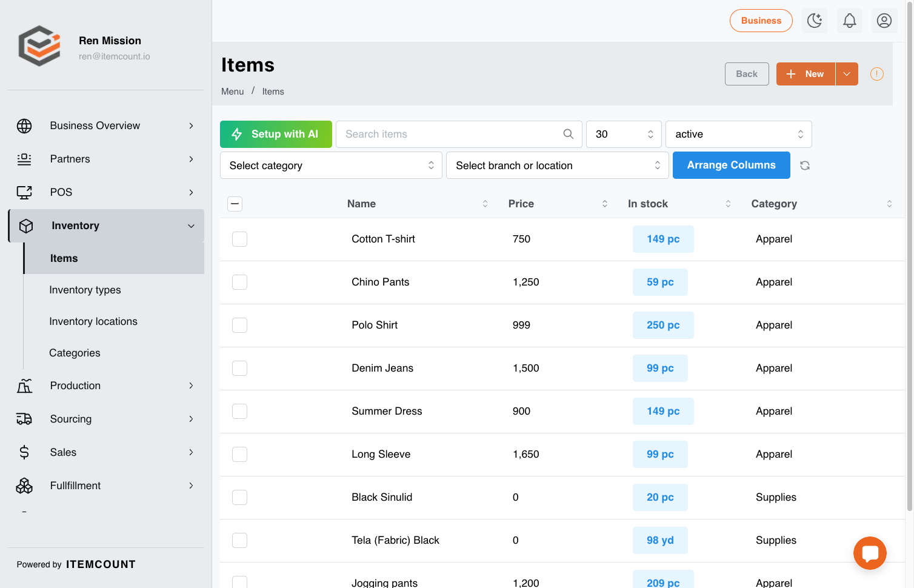Check the Polo Shirt row checkbox
This screenshot has width=914, height=588.
(x=240, y=326)
